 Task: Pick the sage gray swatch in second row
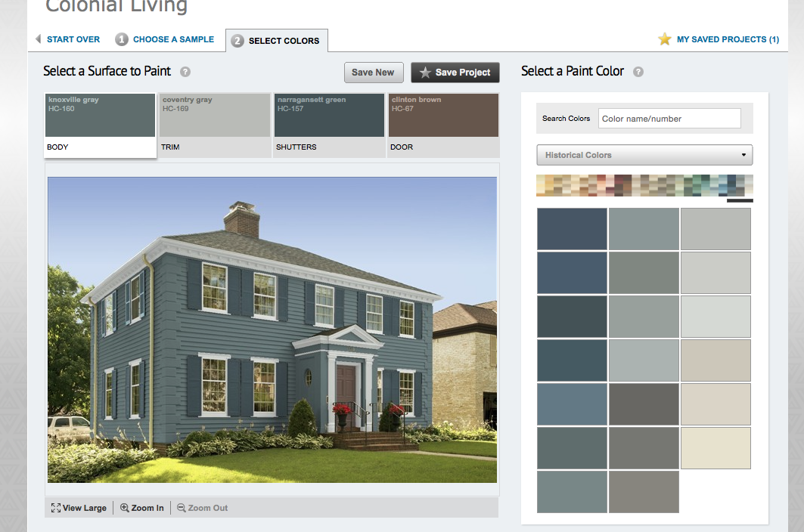[644, 273]
